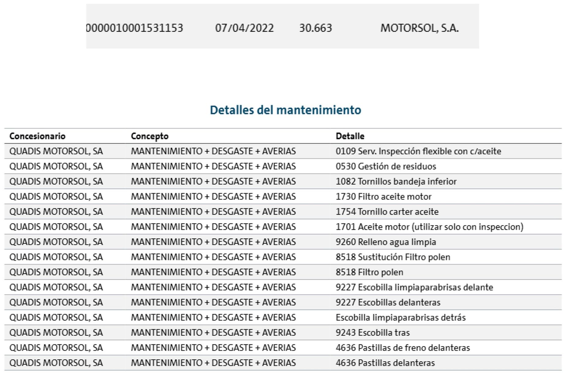The height and width of the screenshot is (386, 588).
Task: Select "9227 Escobillas delanteras"
Action: [388, 302]
